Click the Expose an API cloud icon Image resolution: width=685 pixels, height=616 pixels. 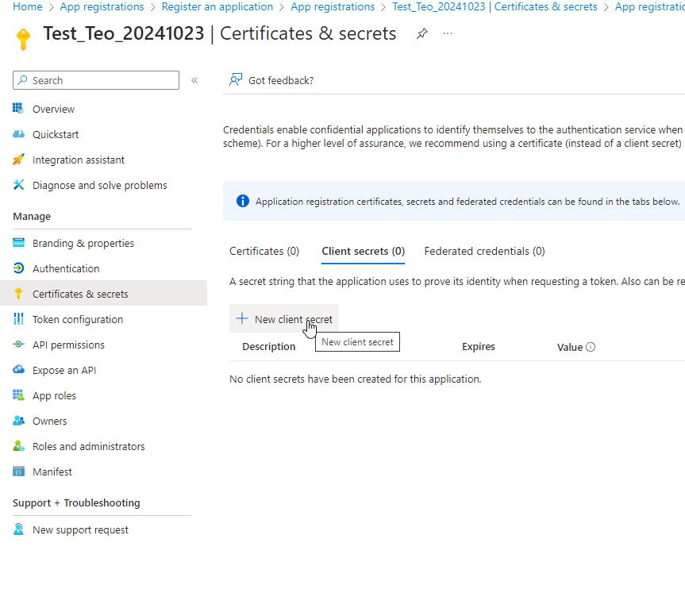pyautogui.click(x=18, y=370)
